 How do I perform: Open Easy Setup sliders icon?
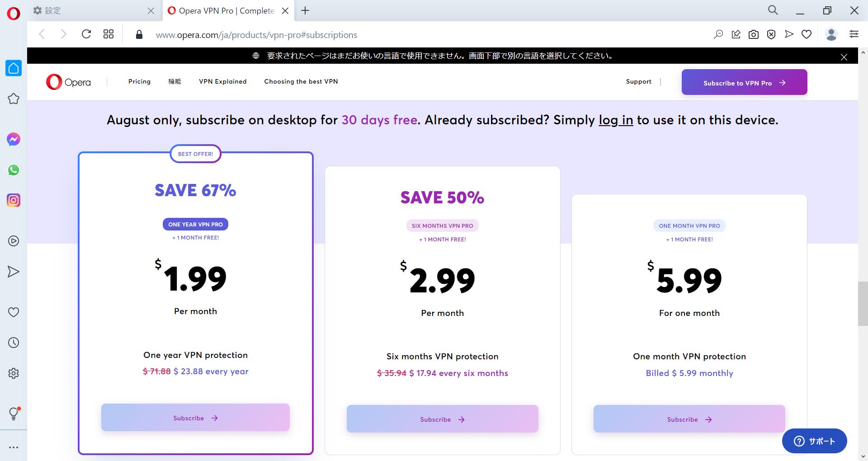(x=854, y=34)
